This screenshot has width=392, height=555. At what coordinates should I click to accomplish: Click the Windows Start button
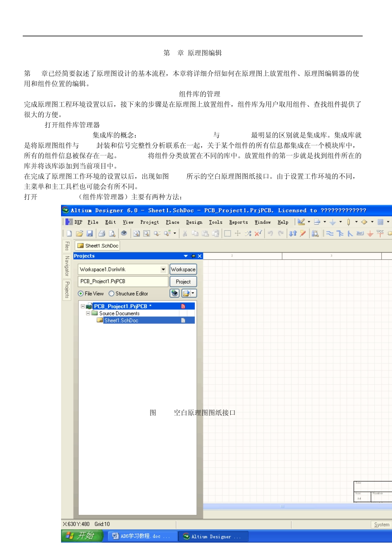click(x=82, y=536)
